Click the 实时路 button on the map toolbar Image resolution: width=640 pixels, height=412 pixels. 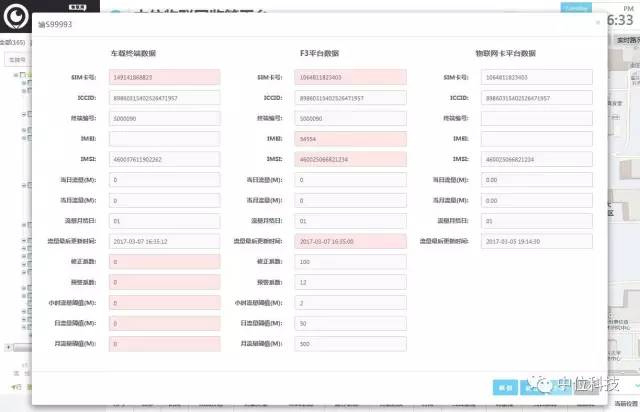click(627, 40)
